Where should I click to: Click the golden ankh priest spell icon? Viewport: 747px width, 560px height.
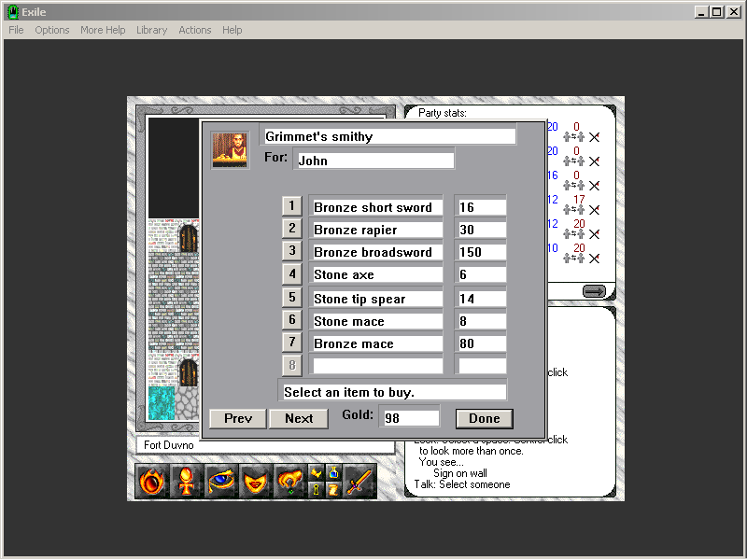coord(187,482)
